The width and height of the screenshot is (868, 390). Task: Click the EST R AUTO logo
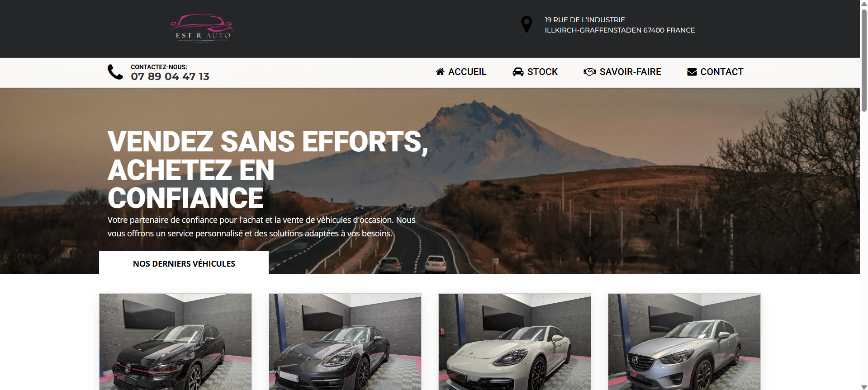tap(202, 28)
